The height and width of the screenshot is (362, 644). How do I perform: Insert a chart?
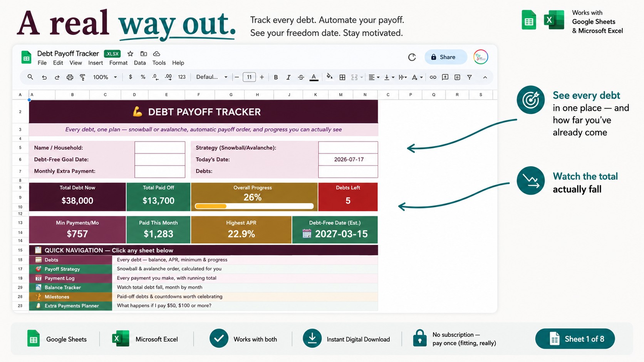pos(457,77)
